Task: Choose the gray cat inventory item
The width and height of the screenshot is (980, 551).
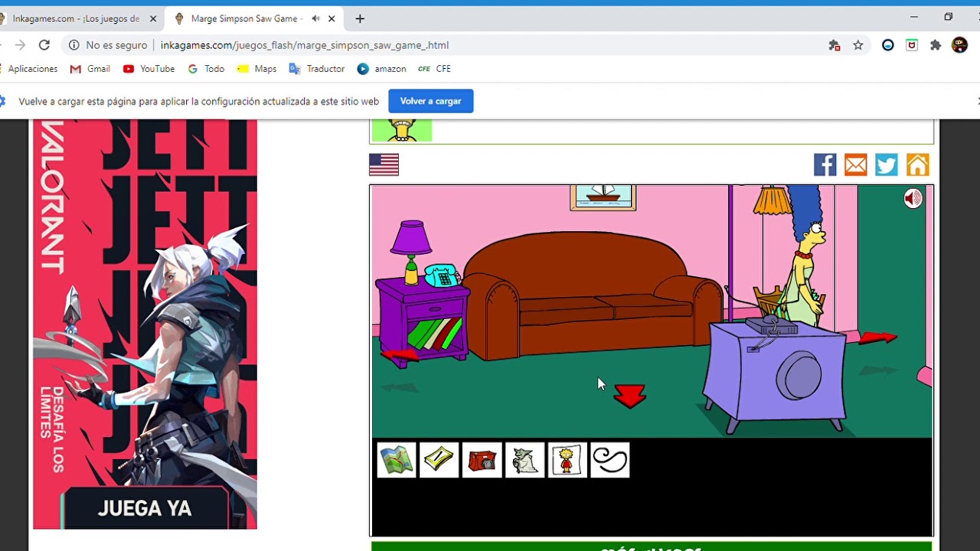Action: click(x=525, y=460)
